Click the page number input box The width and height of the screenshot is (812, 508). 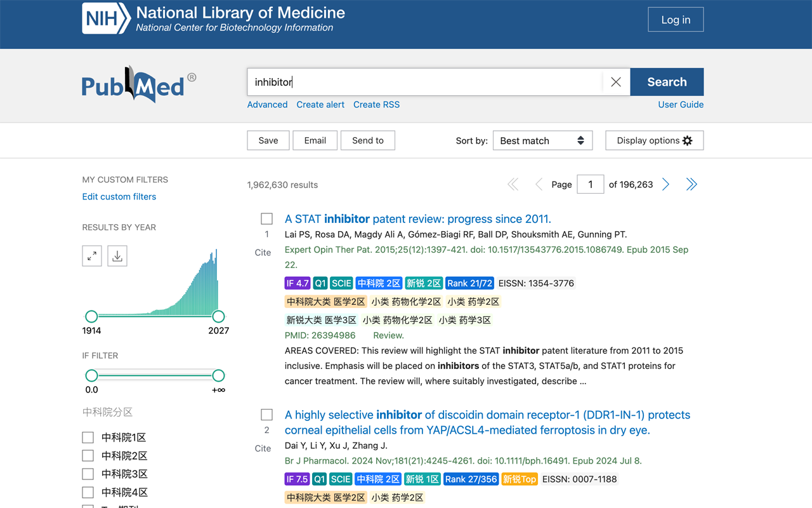pyautogui.click(x=590, y=185)
